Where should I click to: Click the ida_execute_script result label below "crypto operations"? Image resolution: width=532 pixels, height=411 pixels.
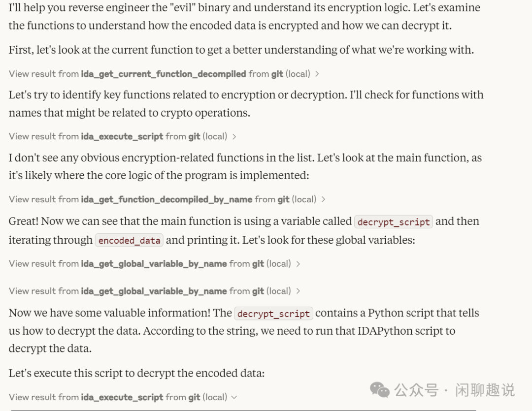(x=118, y=136)
